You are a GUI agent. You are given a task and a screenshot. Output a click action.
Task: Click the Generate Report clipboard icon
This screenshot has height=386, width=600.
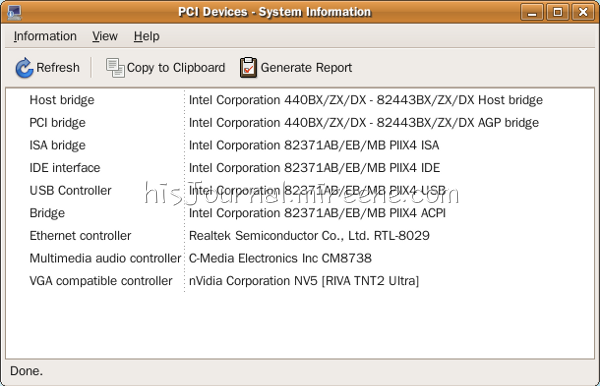click(248, 68)
